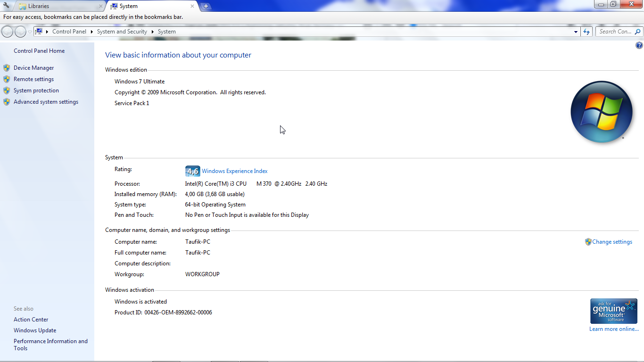
Task: Click Windows is activated text
Action: [x=140, y=302]
